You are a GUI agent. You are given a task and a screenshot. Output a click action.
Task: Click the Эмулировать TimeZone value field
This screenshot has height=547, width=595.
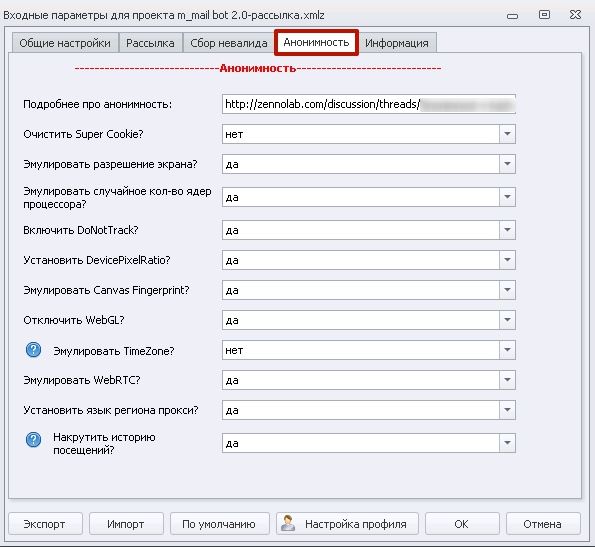coord(360,350)
